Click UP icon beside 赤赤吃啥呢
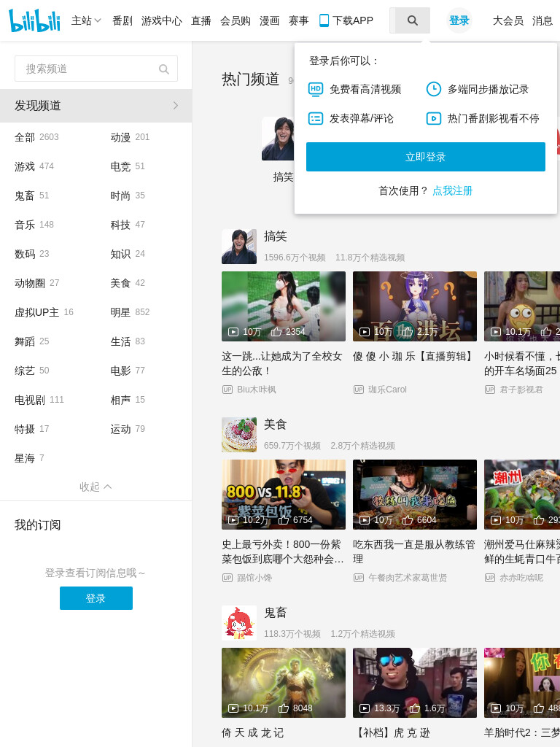Image resolution: width=560 pixels, height=747 pixels. point(489,578)
